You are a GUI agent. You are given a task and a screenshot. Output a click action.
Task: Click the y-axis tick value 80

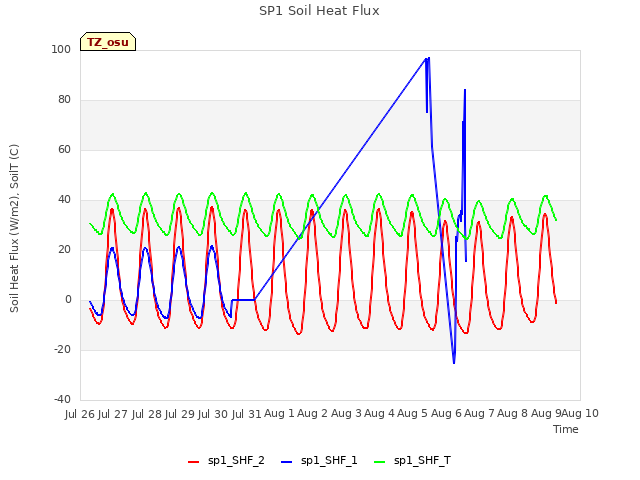click(x=64, y=100)
